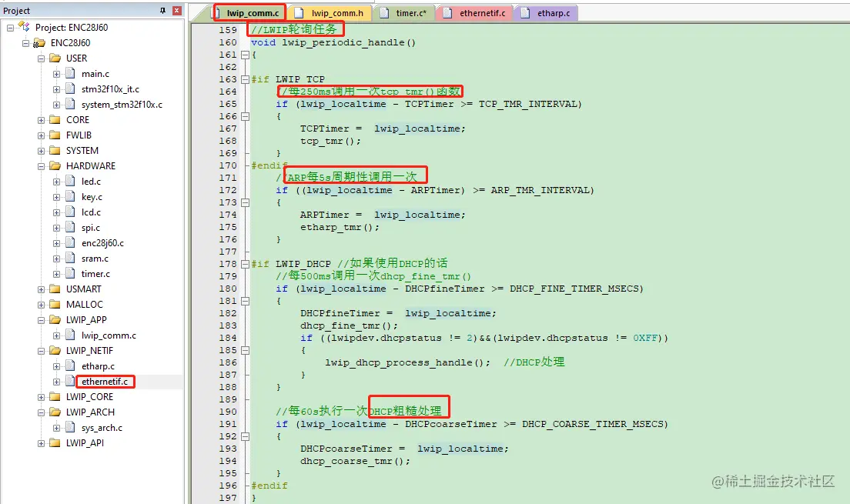The image size is (850, 504).
Task: Collapse the LWIP_ARCH folder
Action: [42, 412]
